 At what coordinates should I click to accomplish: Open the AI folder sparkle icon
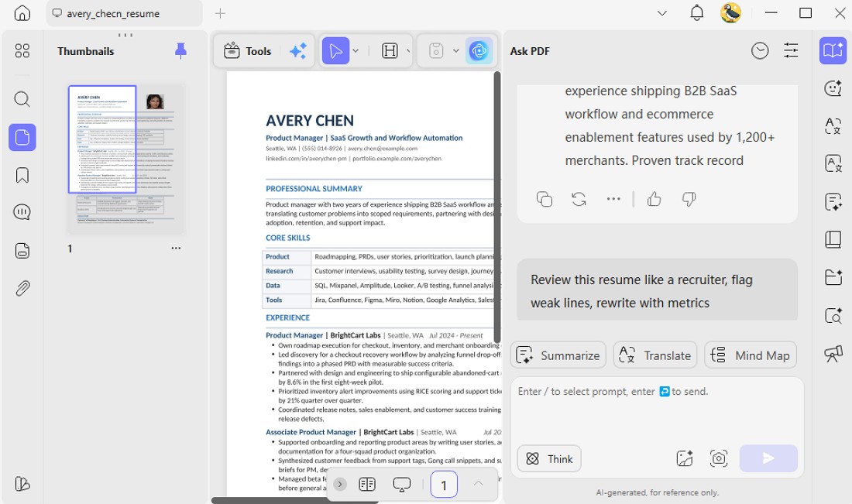point(833,277)
